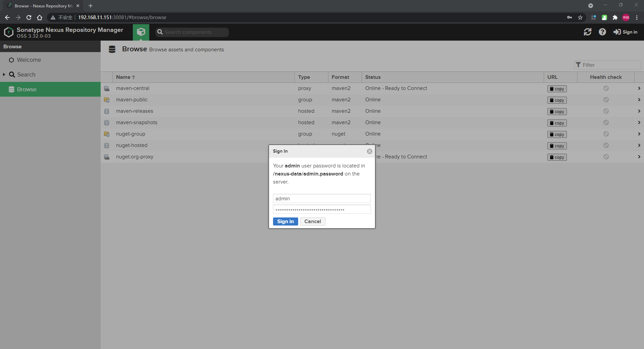Click the nuget-hosted repository icon

coord(107,146)
